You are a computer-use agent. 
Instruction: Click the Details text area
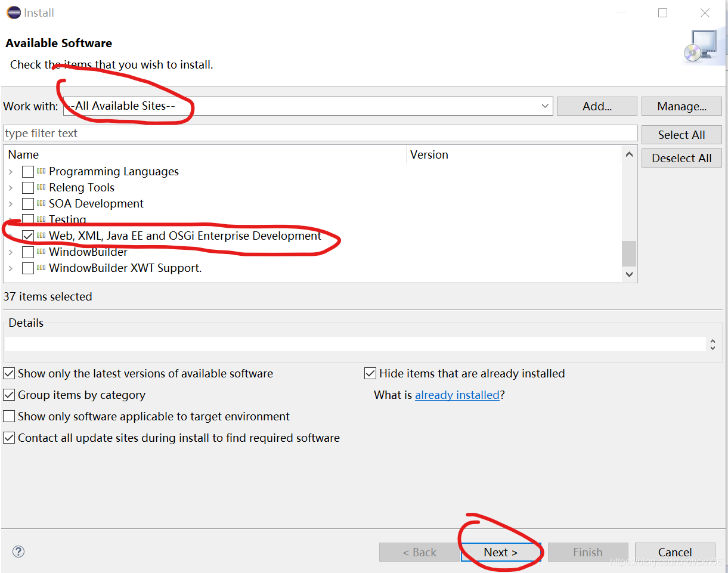[355, 344]
